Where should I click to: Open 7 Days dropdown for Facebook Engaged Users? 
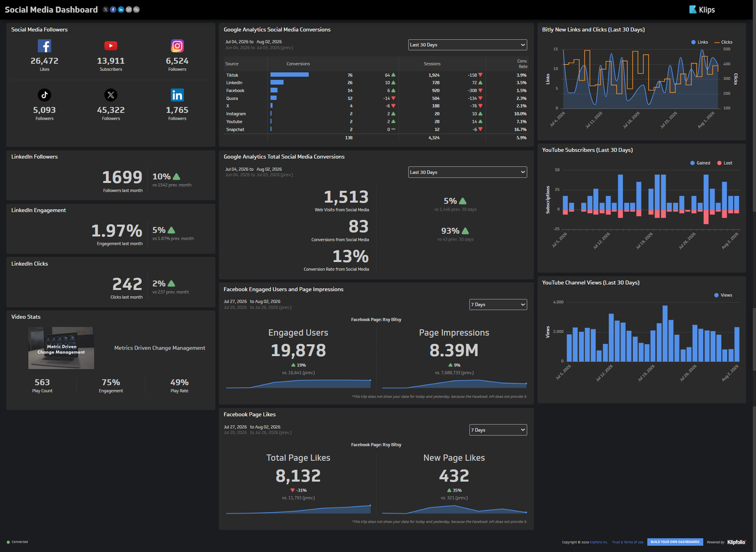point(498,305)
